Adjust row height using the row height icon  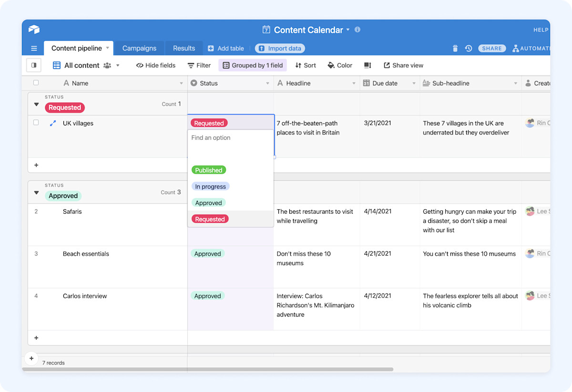[x=367, y=65]
